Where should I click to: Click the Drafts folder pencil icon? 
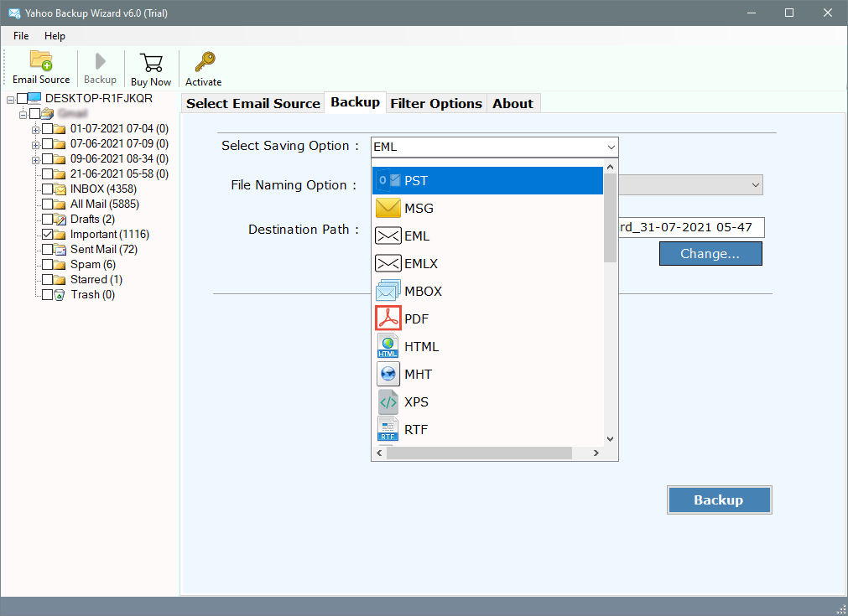coord(60,220)
